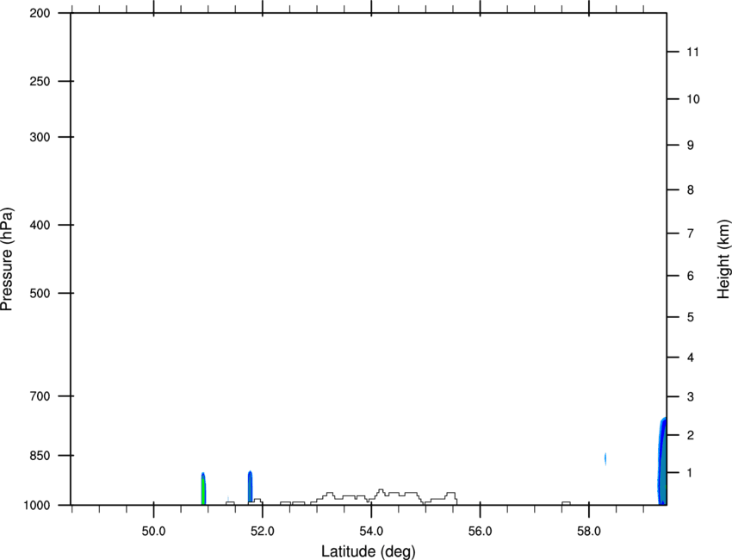Click the 500 pressure tick label
This screenshot has width=732, height=560.
40,293
